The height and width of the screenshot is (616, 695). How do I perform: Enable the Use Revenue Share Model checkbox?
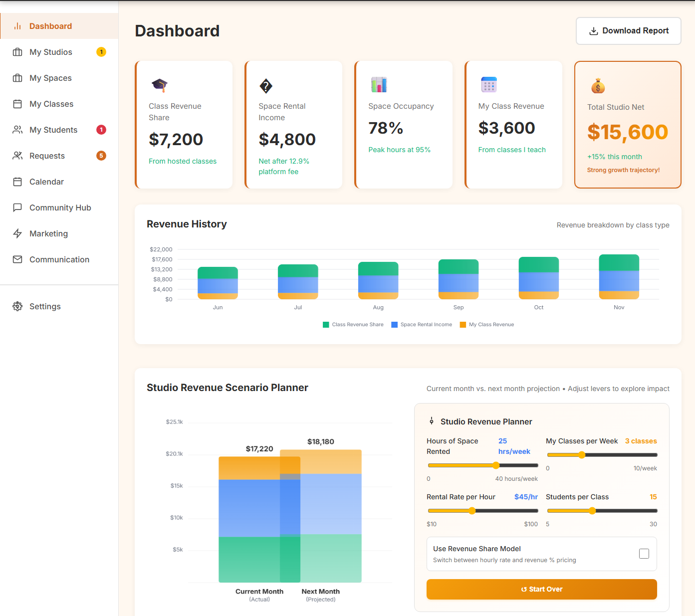[x=644, y=554]
